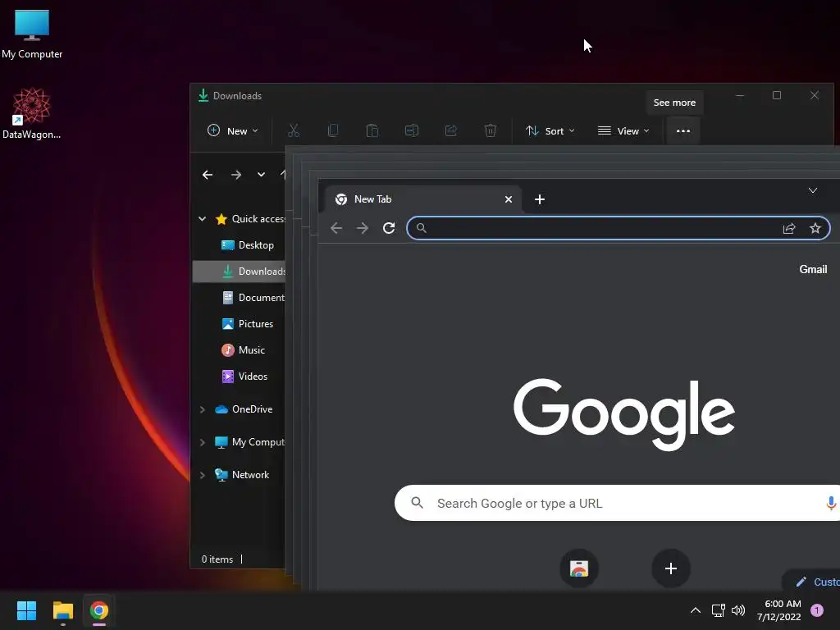Open the Windows Start menu
The height and width of the screenshot is (630, 840).
pos(26,610)
